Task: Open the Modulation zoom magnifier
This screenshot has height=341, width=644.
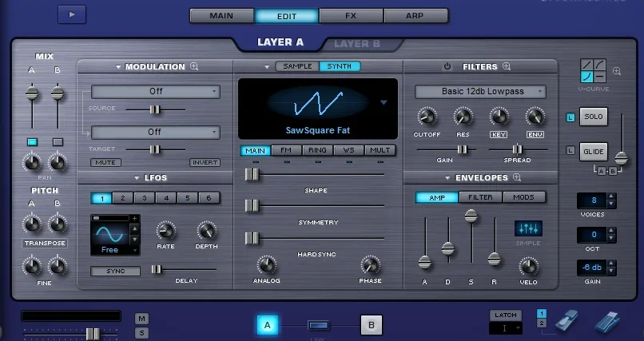Action: pyautogui.click(x=194, y=66)
